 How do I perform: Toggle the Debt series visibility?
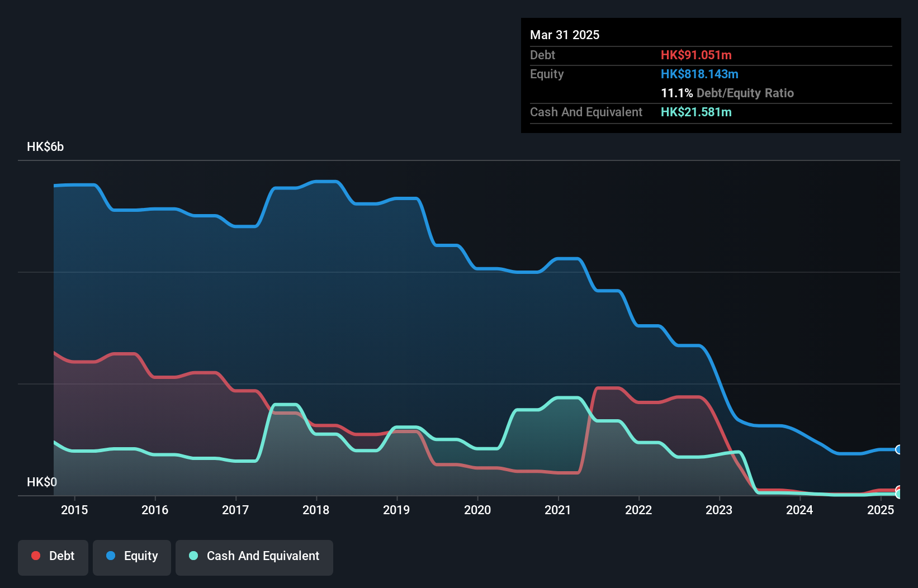tap(53, 557)
